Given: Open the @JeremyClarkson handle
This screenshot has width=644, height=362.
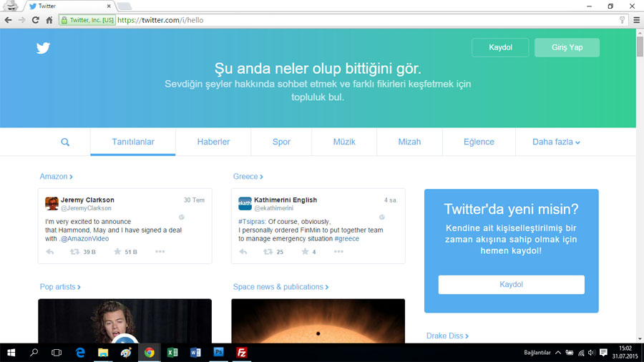Looking at the screenshot, I should point(86,208).
